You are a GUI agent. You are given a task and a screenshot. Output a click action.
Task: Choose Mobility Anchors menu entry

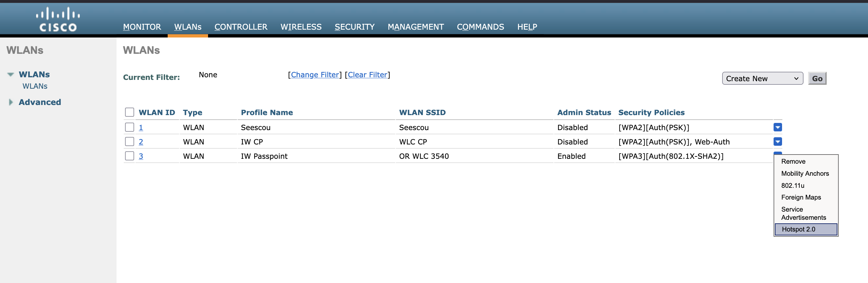point(805,173)
